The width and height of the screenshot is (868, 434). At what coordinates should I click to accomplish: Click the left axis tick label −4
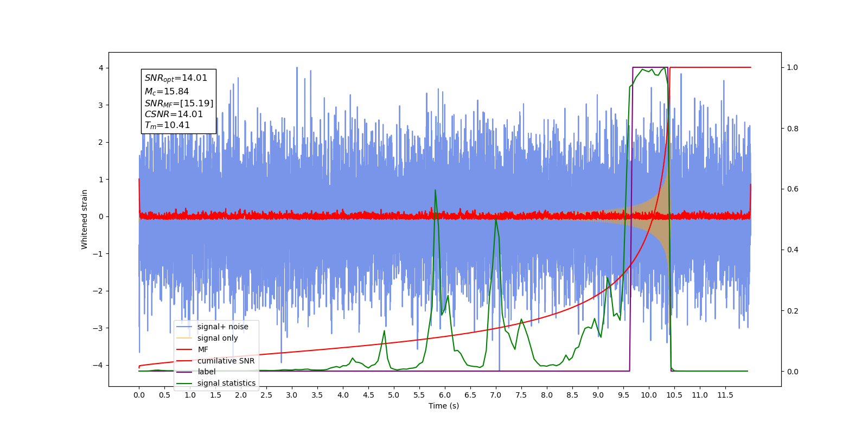click(x=98, y=365)
